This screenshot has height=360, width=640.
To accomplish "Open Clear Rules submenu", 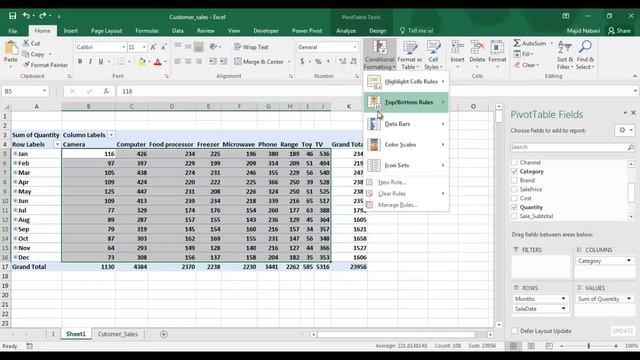I will coord(406,194).
